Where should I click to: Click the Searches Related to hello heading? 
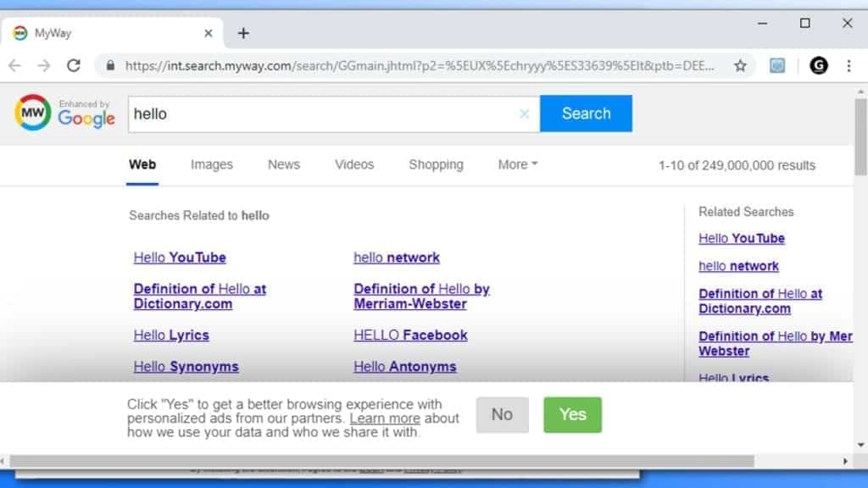pos(199,216)
